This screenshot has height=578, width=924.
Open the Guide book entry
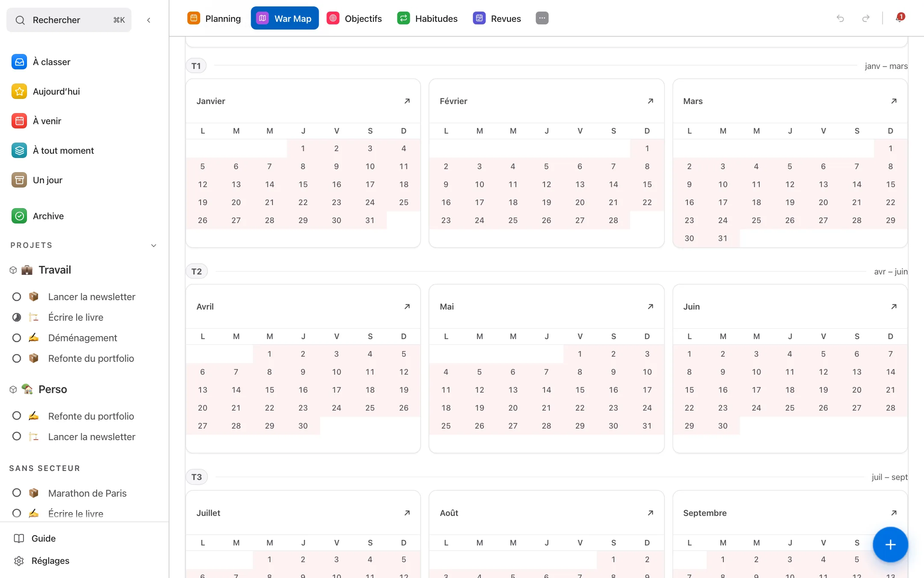[35, 539]
